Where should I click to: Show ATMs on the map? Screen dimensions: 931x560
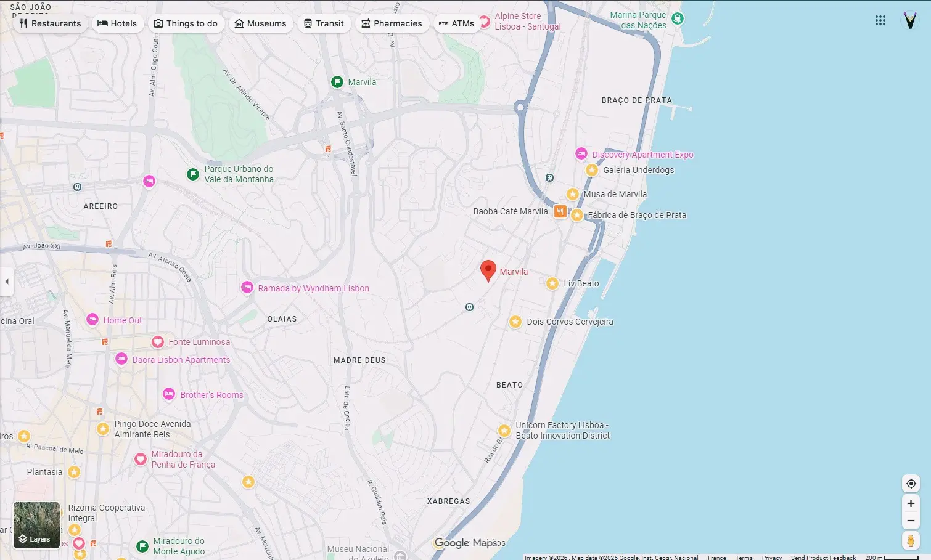pyautogui.click(x=456, y=23)
